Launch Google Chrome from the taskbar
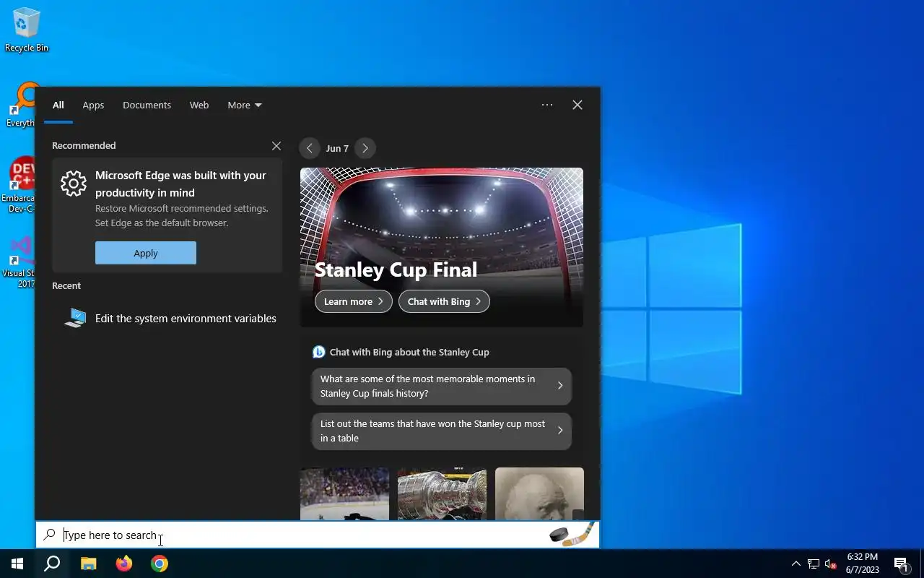The height and width of the screenshot is (578, 924). 160,564
